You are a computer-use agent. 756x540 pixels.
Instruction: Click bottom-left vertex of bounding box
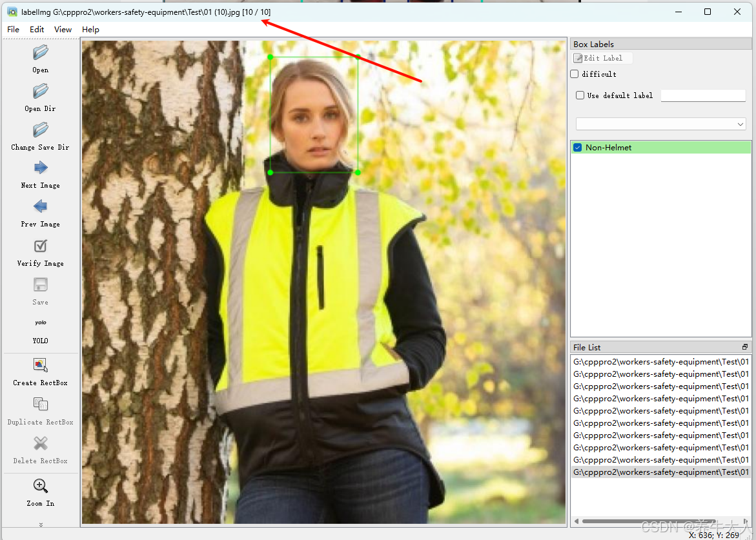271,172
